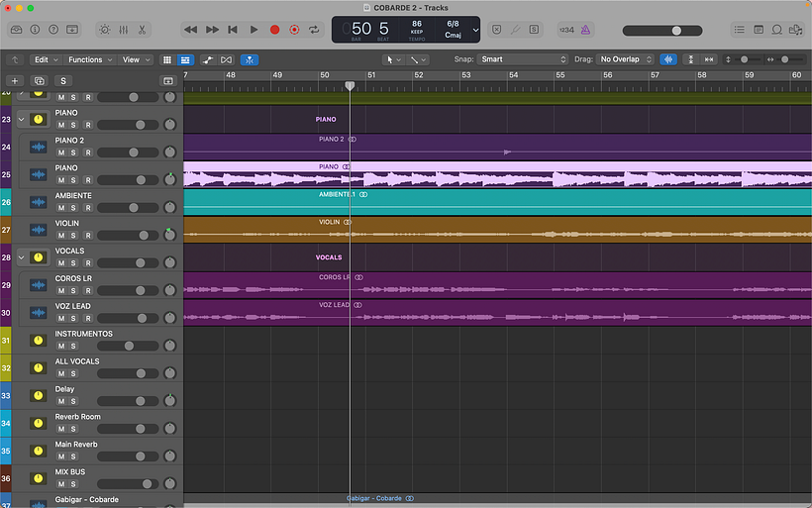
Task: Collapse the PIANO track stack
Action: point(21,120)
